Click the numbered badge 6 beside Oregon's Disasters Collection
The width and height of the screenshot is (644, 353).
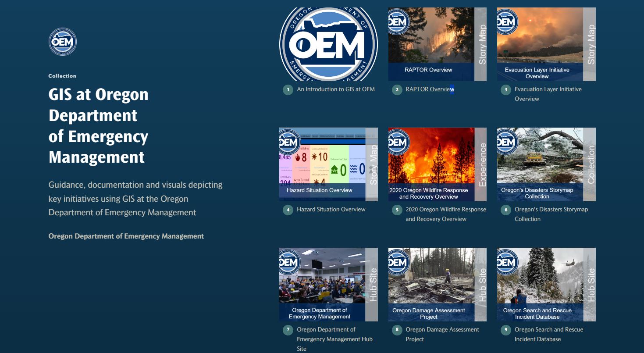[x=506, y=210]
